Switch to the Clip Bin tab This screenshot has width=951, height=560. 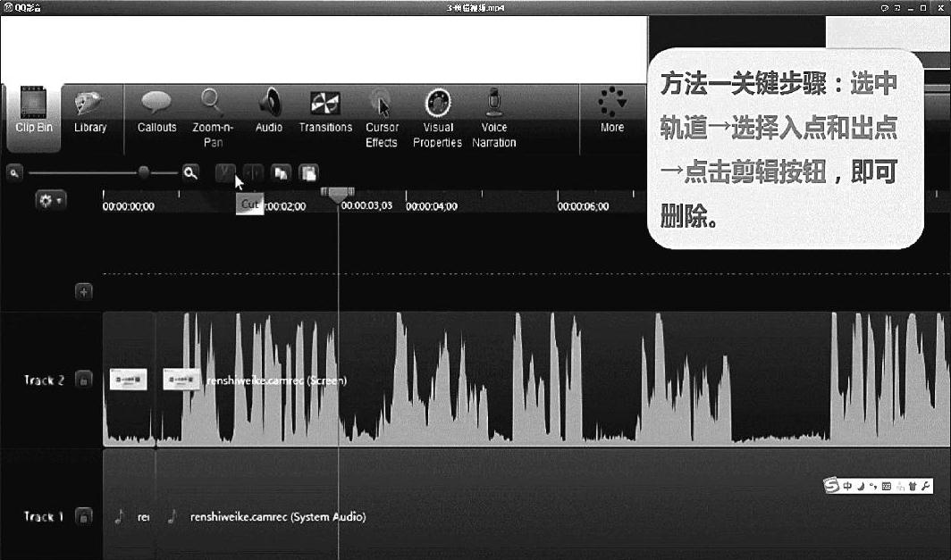pos(34,112)
